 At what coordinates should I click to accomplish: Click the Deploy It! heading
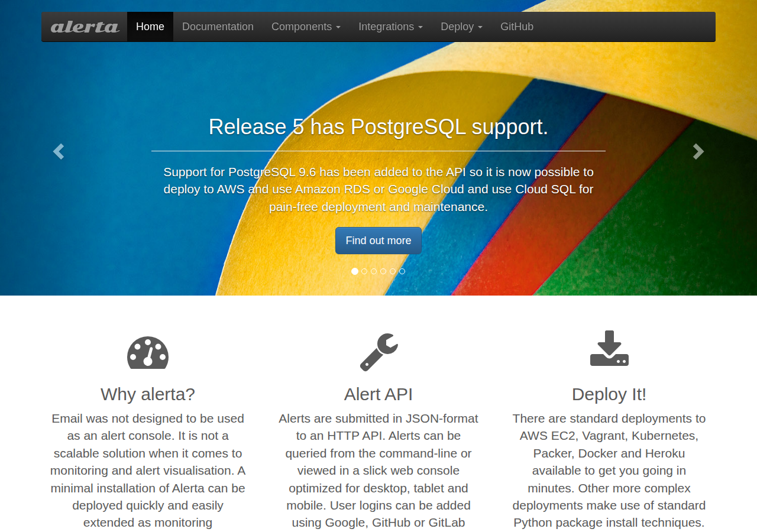pyautogui.click(x=609, y=394)
